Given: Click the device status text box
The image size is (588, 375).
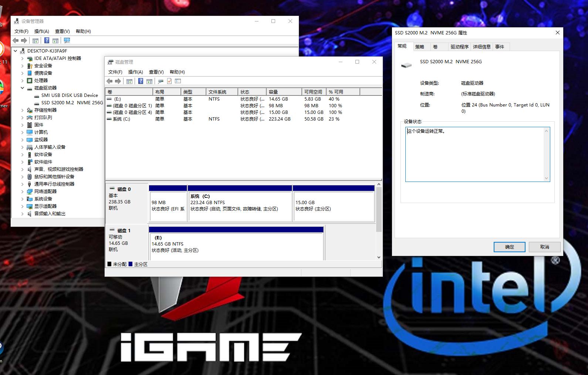Looking at the screenshot, I should tap(477, 154).
